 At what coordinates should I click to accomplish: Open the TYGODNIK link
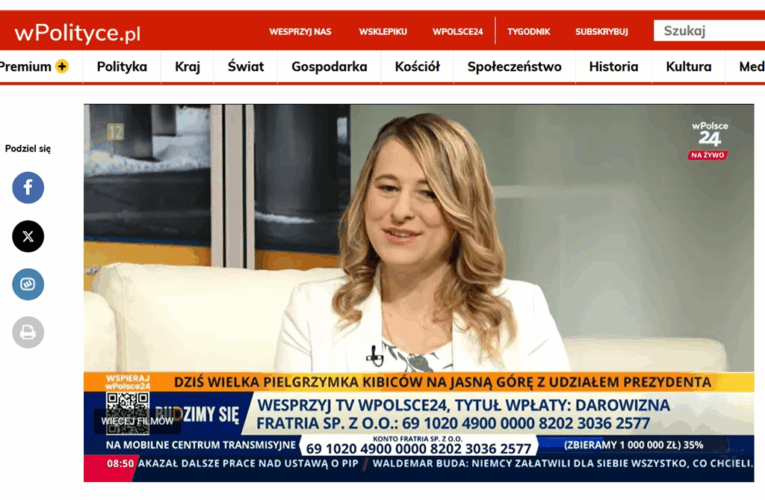[x=528, y=32]
